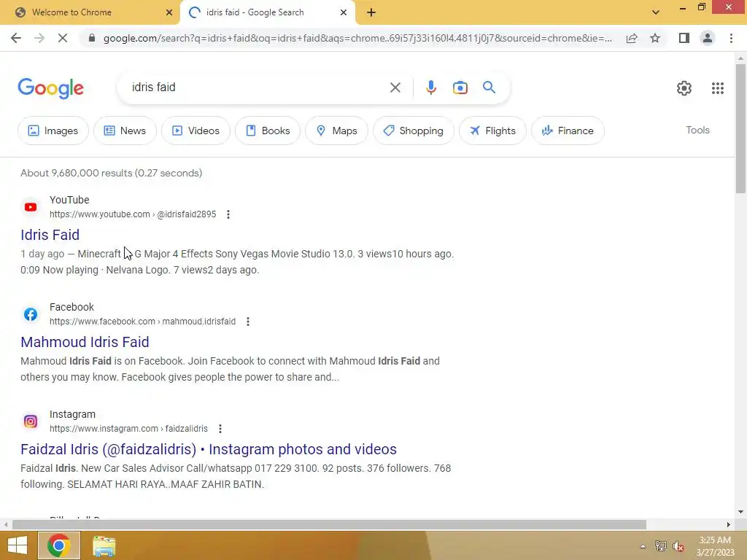Click the Facebook favicon of the second result

31,314
